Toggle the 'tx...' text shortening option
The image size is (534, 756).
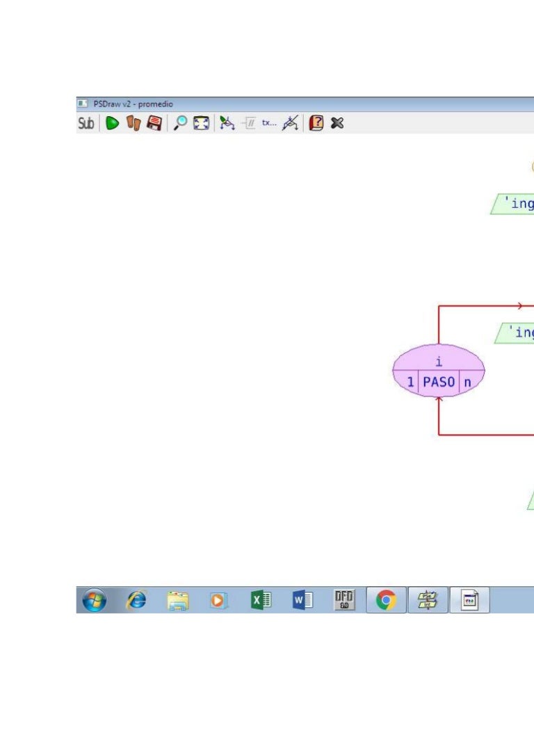269,123
